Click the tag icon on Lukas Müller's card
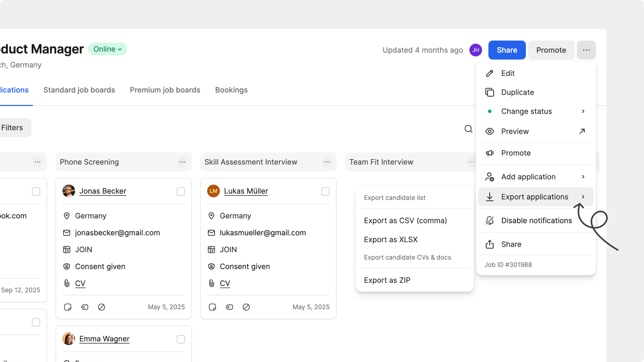The image size is (644, 362). 229,307
